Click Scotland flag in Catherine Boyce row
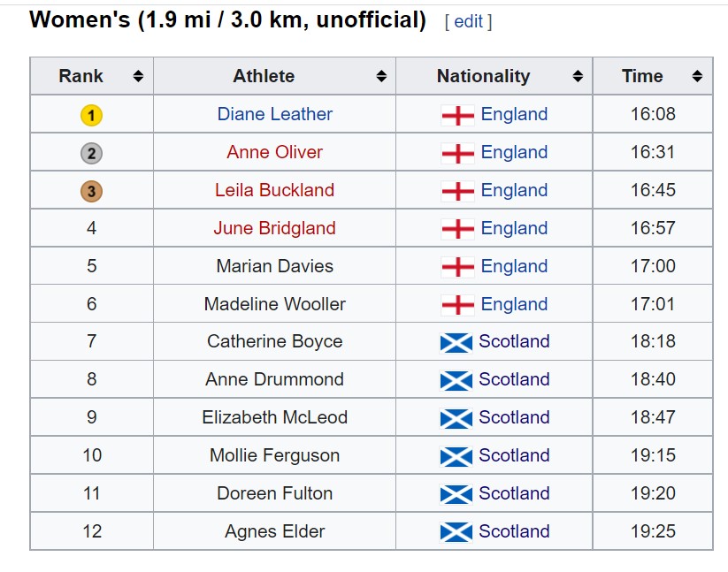728x572 pixels. (x=456, y=343)
